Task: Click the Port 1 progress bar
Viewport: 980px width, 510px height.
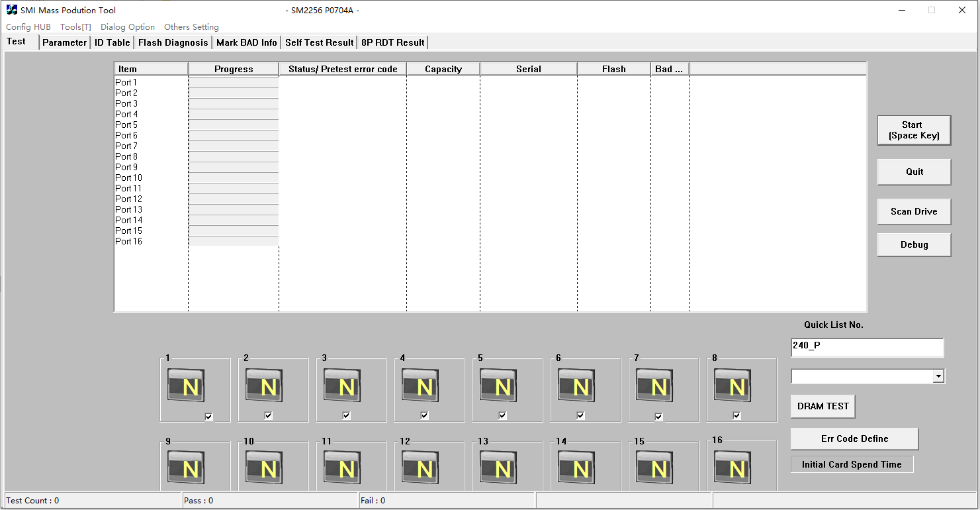Action: (234, 82)
